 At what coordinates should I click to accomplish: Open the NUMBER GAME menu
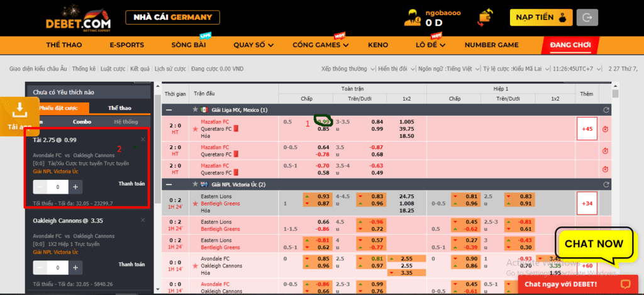[x=491, y=45]
